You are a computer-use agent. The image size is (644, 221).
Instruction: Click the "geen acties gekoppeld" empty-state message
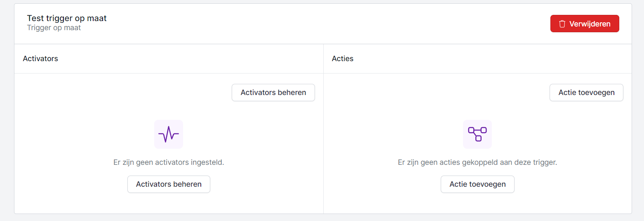[477, 162]
